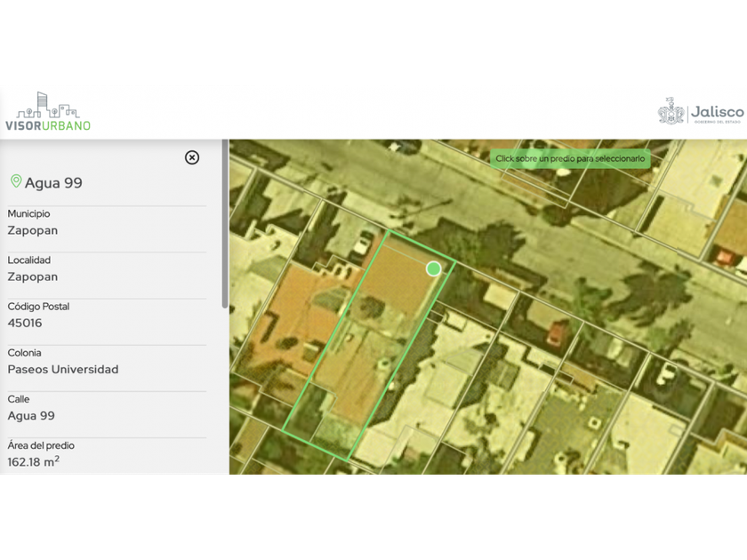Image resolution: width=747 pixels, height=560 pixels.
Task: Click the Zapopan value under Localidad
Action: coord(33,276)
